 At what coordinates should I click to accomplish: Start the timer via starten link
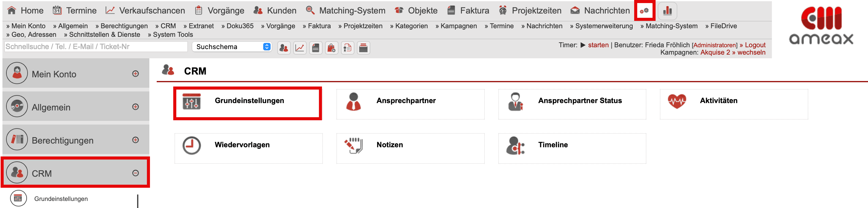(598, 45)
